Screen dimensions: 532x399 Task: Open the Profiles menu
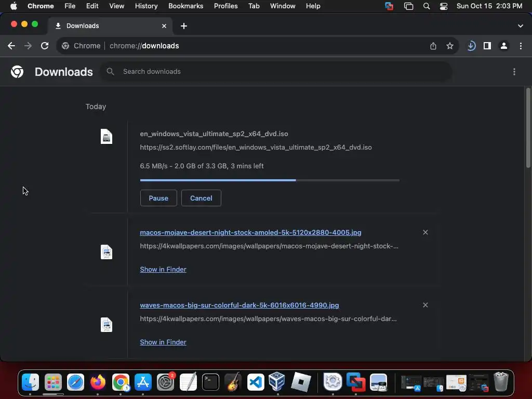point(225,6)
